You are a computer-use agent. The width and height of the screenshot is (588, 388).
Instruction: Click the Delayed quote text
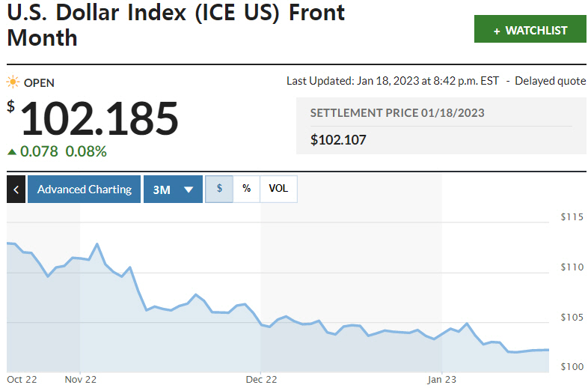click(x=551, y=81)
